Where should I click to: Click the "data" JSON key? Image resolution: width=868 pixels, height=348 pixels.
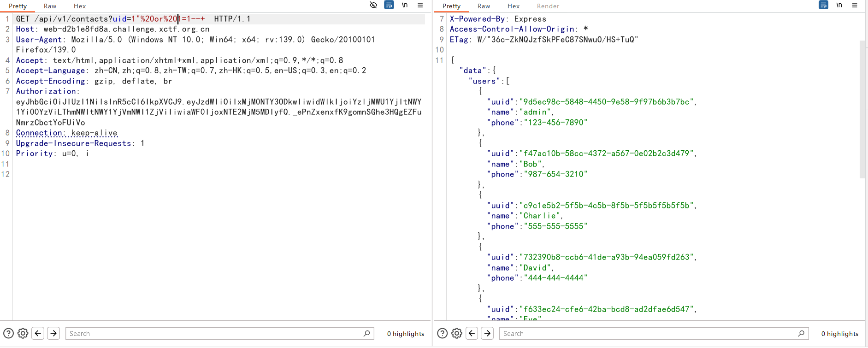click(x=473, y=71)
